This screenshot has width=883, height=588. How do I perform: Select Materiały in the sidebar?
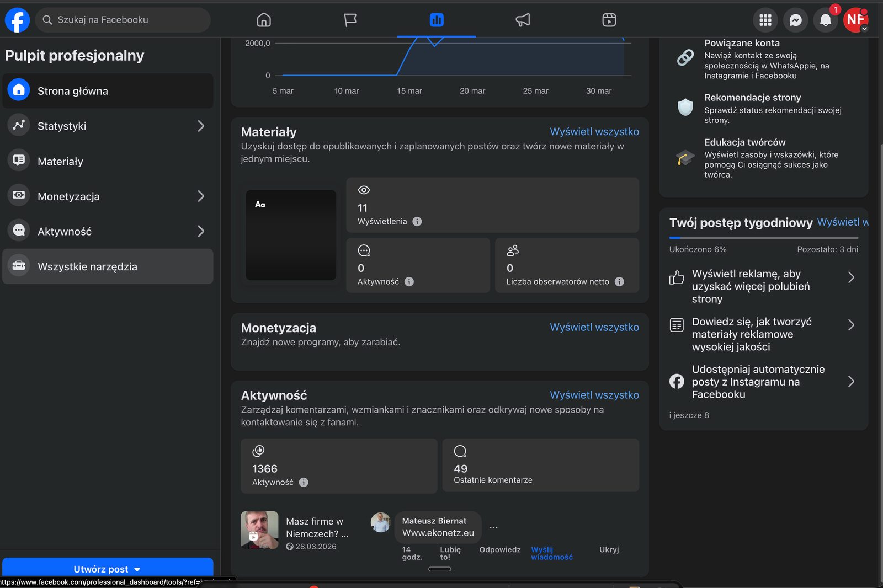click(x=60, y=162)
